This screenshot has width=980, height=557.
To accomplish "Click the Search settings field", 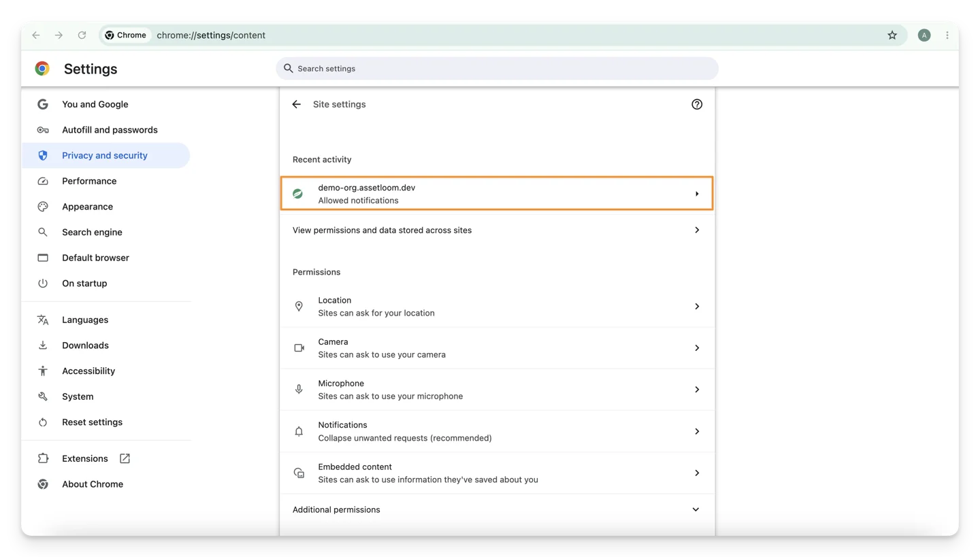I will point(497,68).
